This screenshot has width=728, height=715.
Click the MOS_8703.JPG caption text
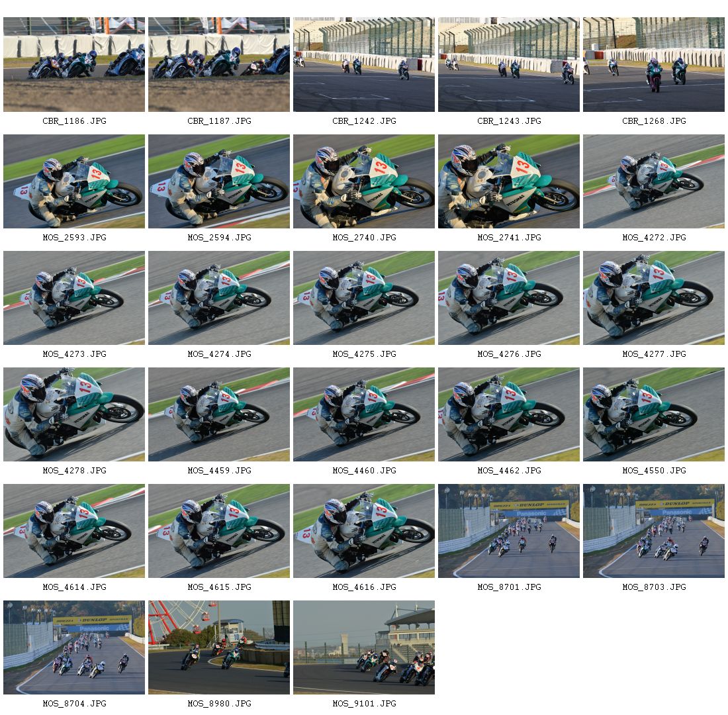[654, 587]
